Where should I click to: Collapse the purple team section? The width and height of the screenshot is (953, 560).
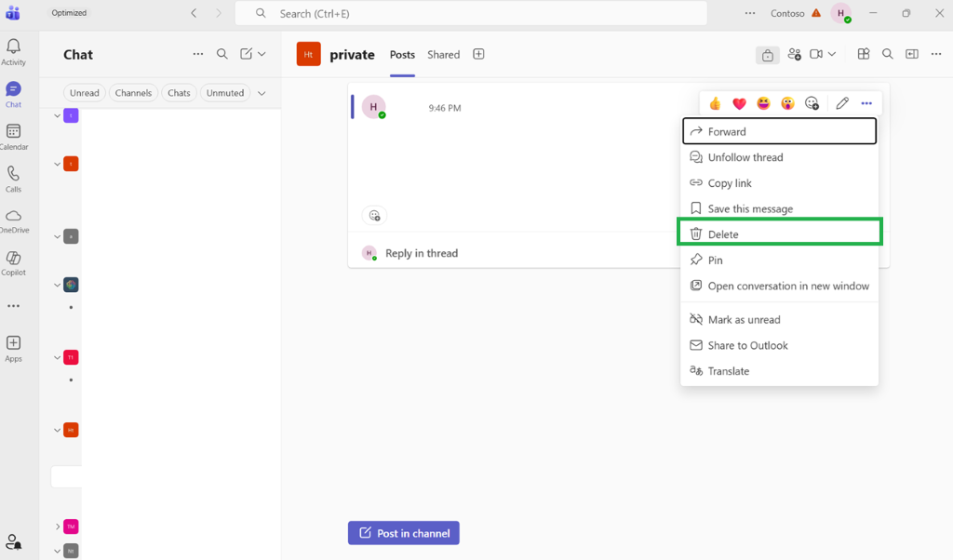tap(57, 115)
